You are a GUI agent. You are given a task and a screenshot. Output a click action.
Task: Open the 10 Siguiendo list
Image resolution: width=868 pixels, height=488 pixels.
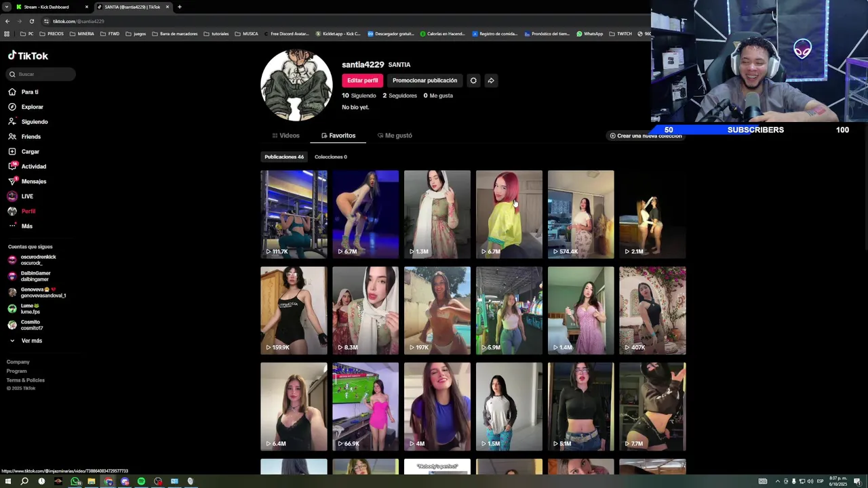[359, 96]
